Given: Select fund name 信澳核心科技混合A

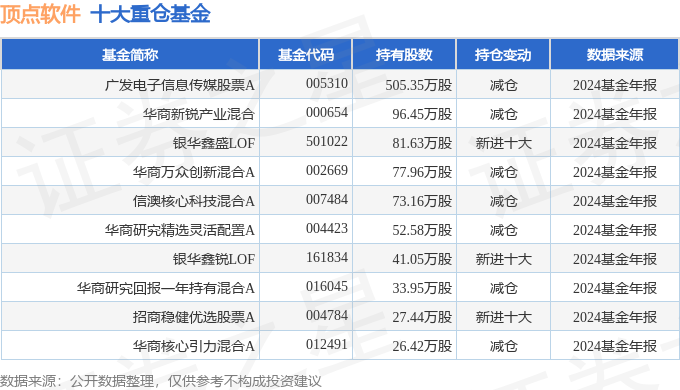Looking at the screenshot, I should coord(193,201).
